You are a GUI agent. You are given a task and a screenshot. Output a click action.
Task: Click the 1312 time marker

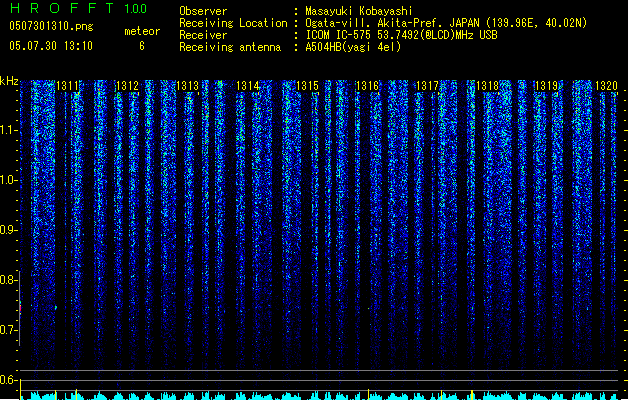pos(127,86)
